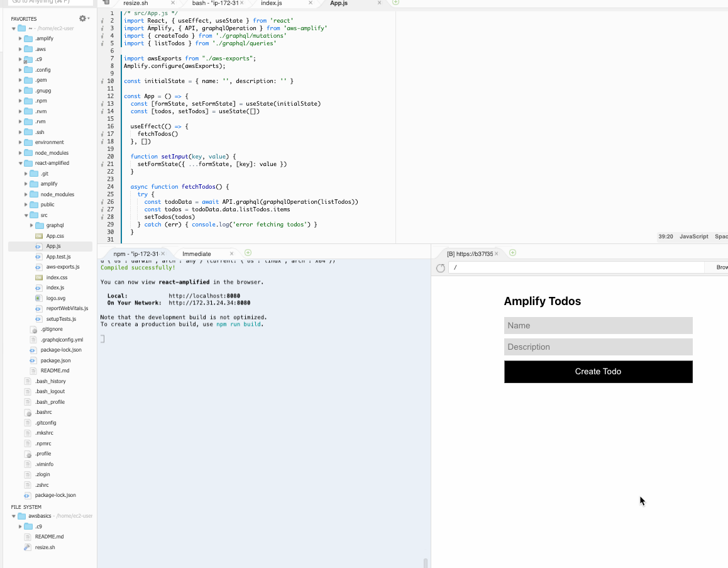
Task: Focus the Description input field
Action: pyautogui.click(x=598, y=347)
